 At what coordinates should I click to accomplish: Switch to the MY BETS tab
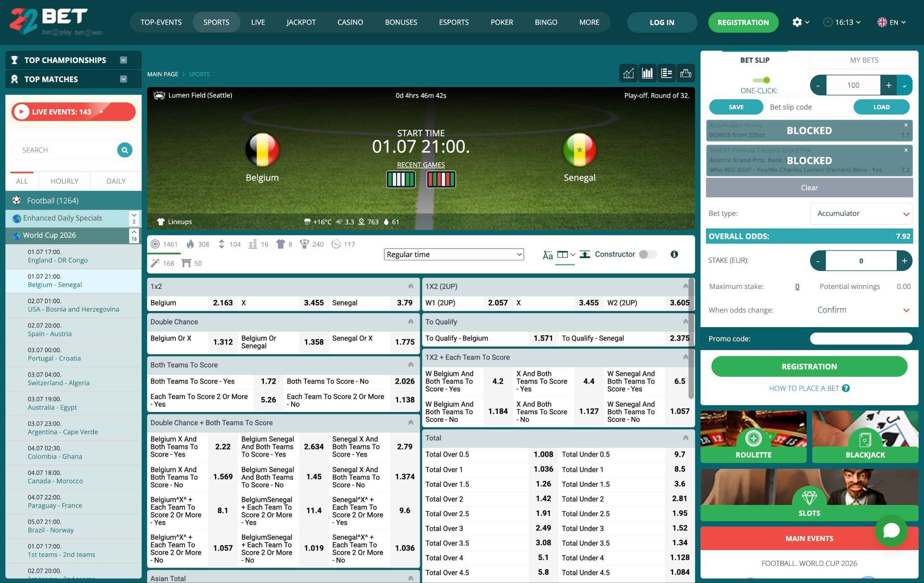click(864, 60)
